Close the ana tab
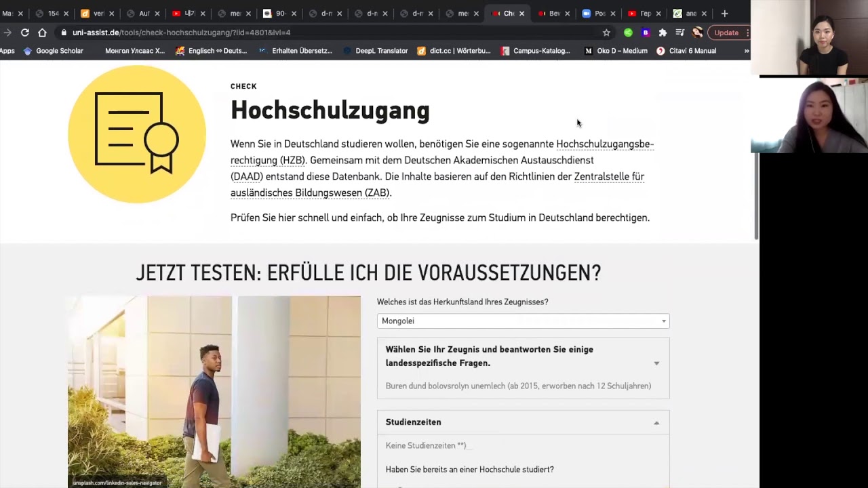 pos(704,14)
